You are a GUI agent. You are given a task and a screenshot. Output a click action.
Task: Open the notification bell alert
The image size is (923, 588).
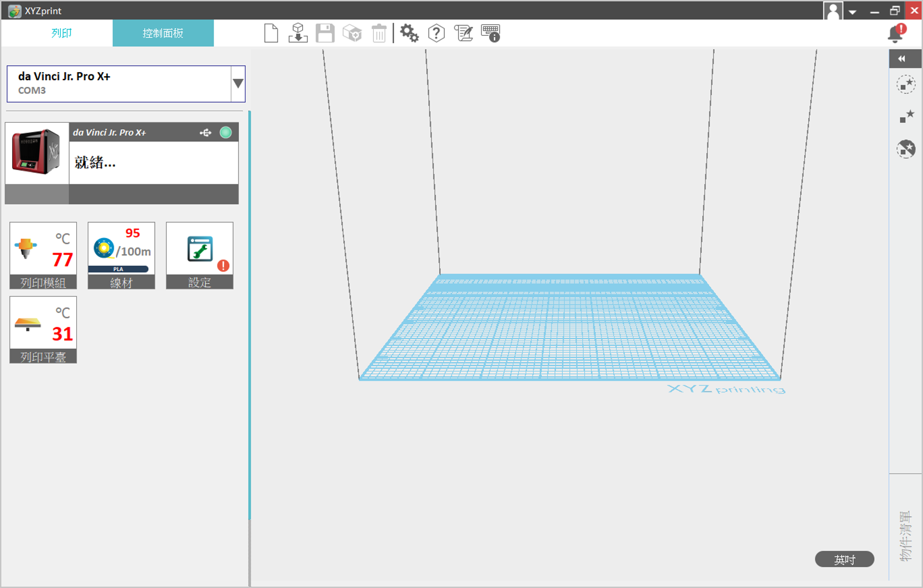click(x=896, y=33)
